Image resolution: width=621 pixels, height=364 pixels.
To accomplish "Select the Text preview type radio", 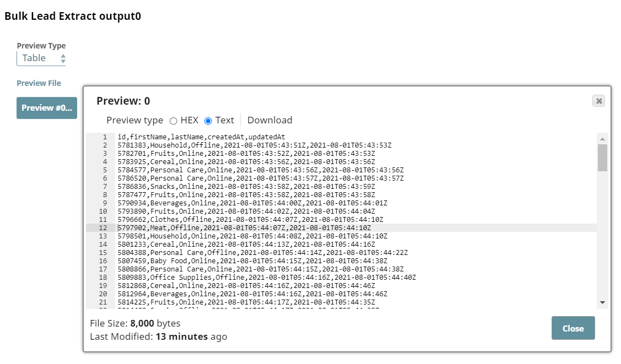I will tap(208, 121).
